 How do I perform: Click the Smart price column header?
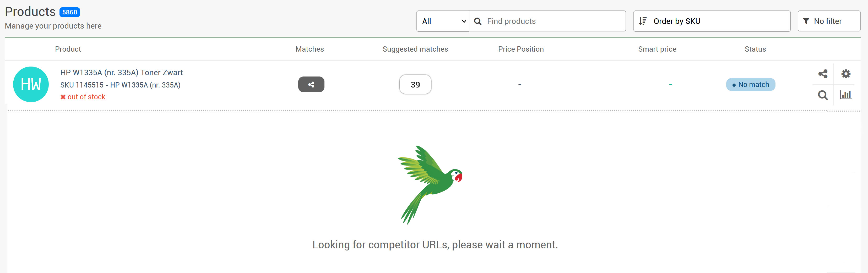point(657,49)
